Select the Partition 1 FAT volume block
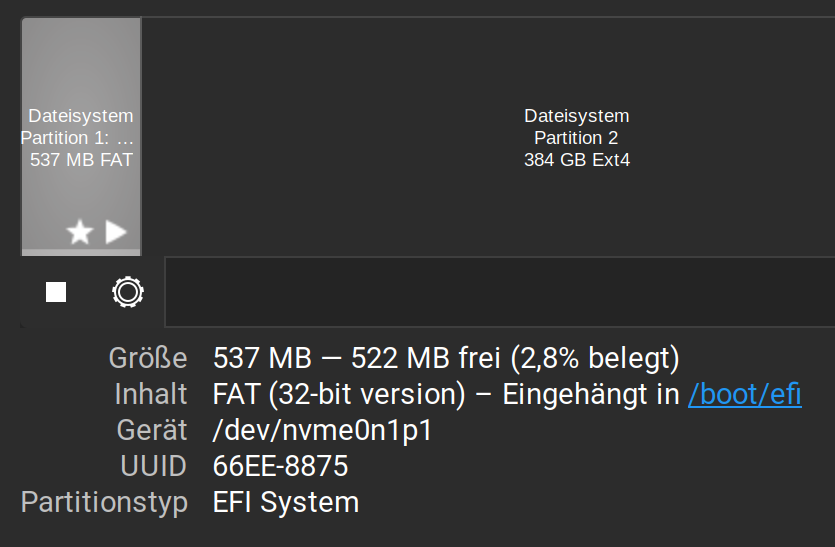This screenshot has height=547, width=835. point(81,137)
